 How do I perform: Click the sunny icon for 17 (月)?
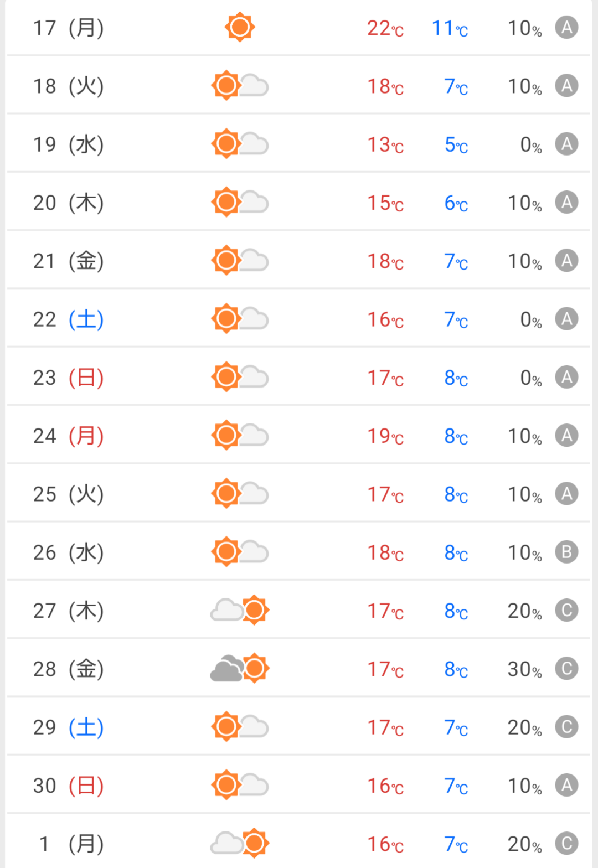pyautogui.click(x=240, y=27)
